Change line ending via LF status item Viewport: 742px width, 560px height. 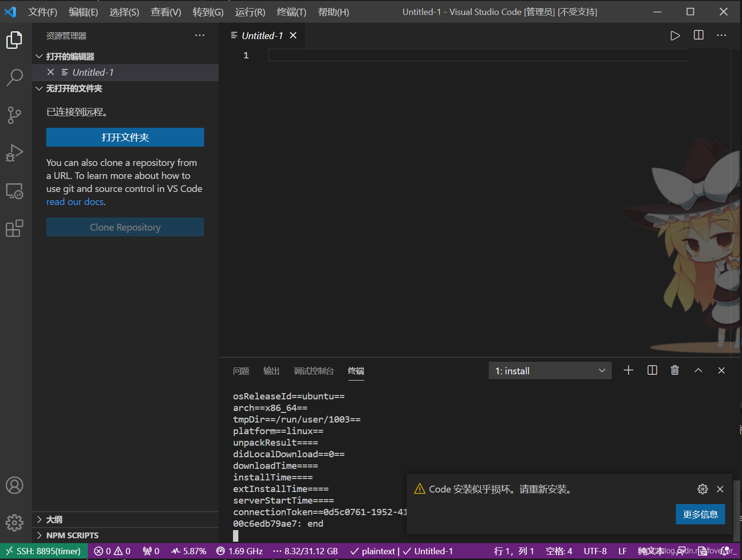tap(622, 551)
